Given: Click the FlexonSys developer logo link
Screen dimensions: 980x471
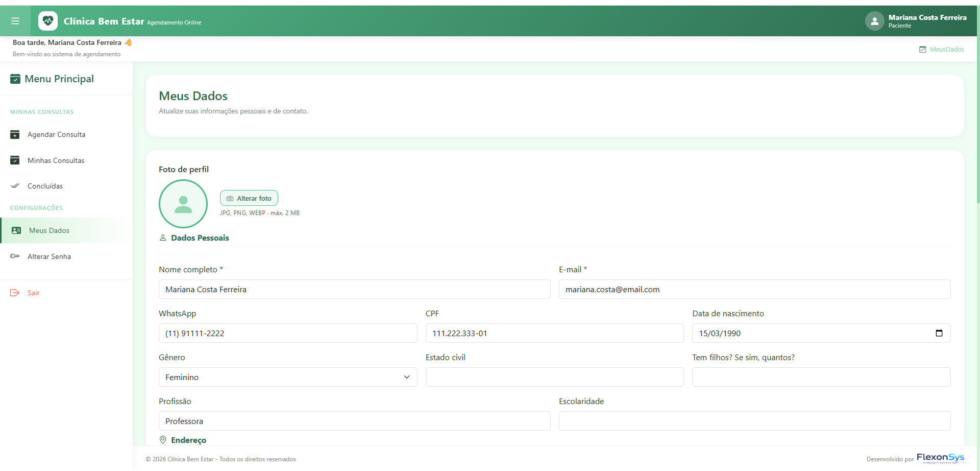Looking at the screenshot, I should [x=940, y=458].
